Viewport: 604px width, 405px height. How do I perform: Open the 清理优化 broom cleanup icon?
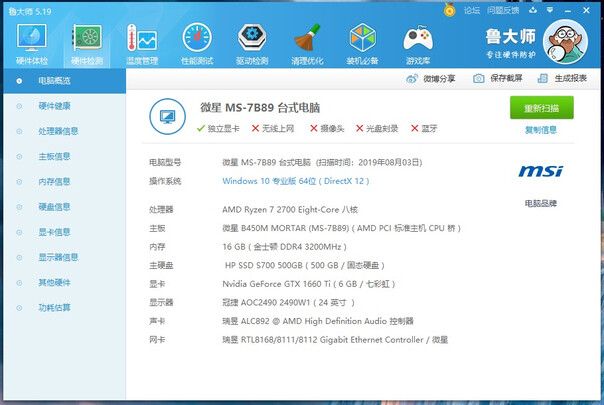(x=306, y=41)
